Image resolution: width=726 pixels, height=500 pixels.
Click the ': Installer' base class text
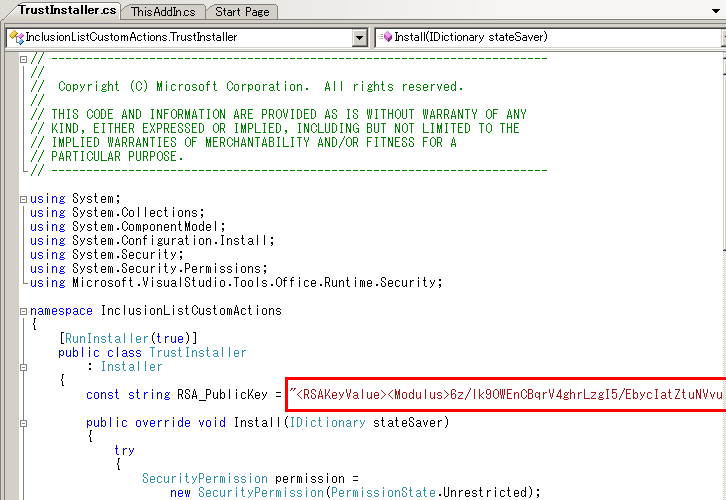(x=124, y=366)
